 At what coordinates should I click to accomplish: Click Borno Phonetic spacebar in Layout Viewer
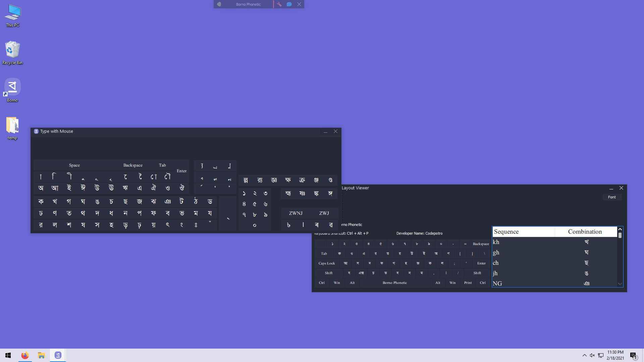point(395,283)
